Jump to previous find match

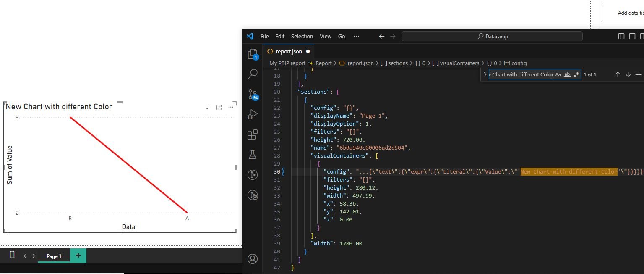618,74
